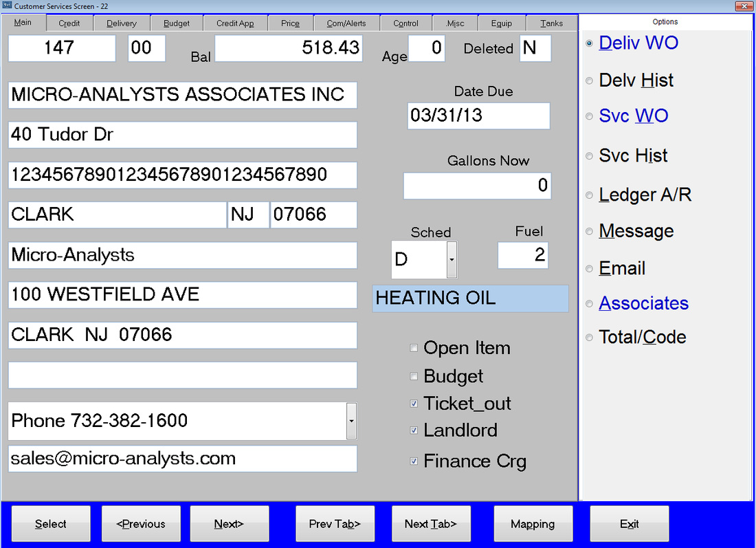Click the HEATING OIL fuel description
The height and width of the screenshot is (548, 756).
click(470, 298)
